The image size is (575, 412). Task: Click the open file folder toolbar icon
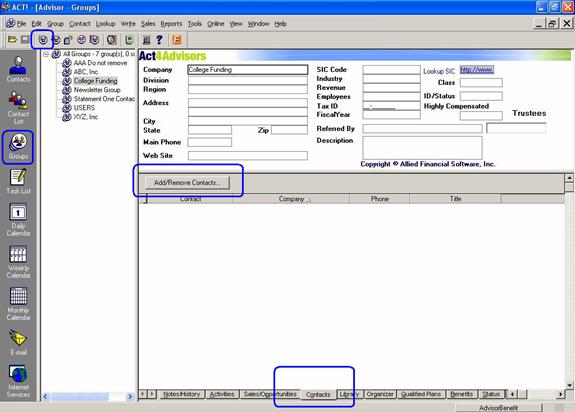click(x=12, y=40)
